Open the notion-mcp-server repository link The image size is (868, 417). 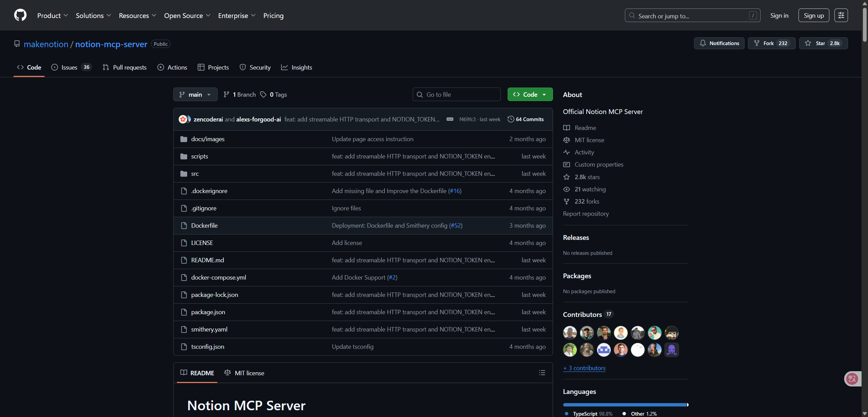[x=111, y=44]
